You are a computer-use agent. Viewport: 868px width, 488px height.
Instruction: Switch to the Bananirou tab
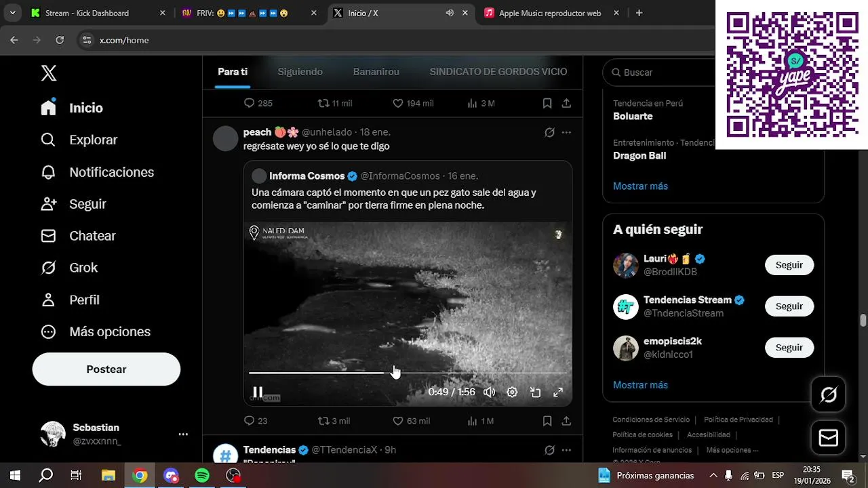click(x=376, y=72)
